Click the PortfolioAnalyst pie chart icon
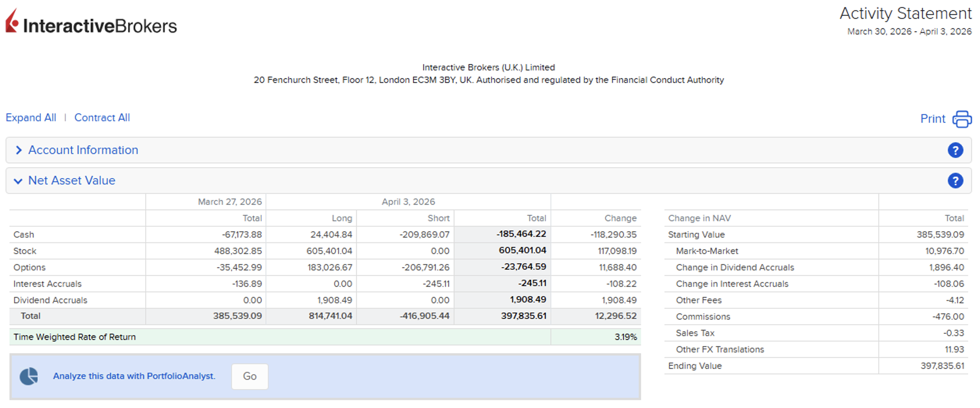 [x=29, y=376]
